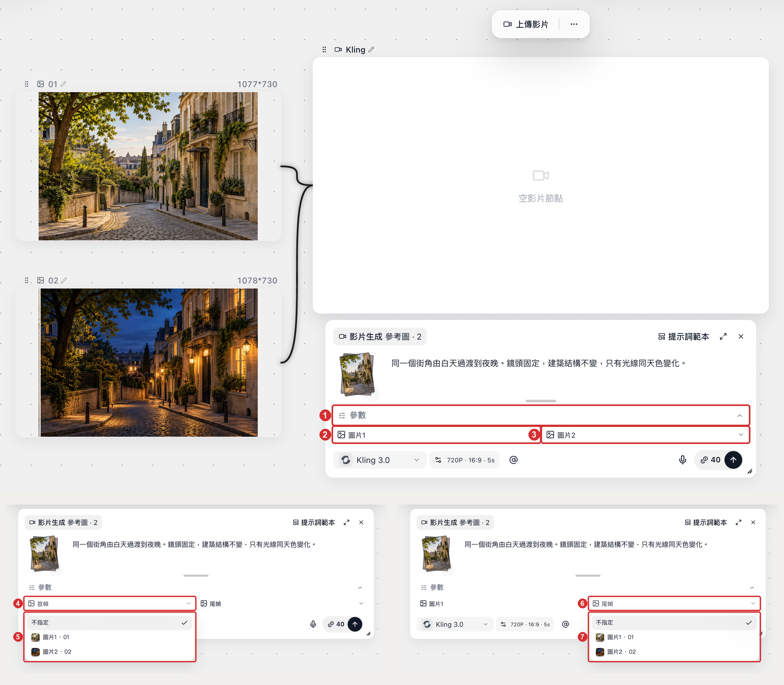Click the black up-arrow button in the small 首幀 panel
This screenshot has height=685, width=784.
355,624
